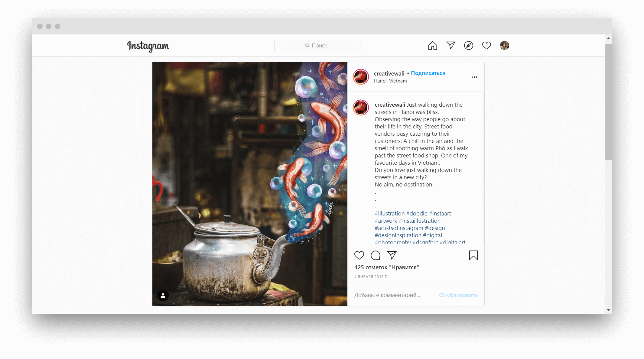Like the post with heart icon

pyautogui.click(x=359, y=256)
